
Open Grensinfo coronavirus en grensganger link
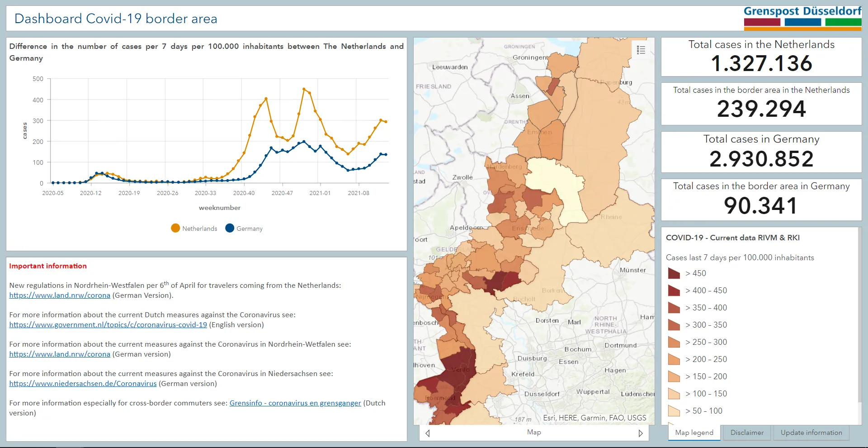point(295,403)
